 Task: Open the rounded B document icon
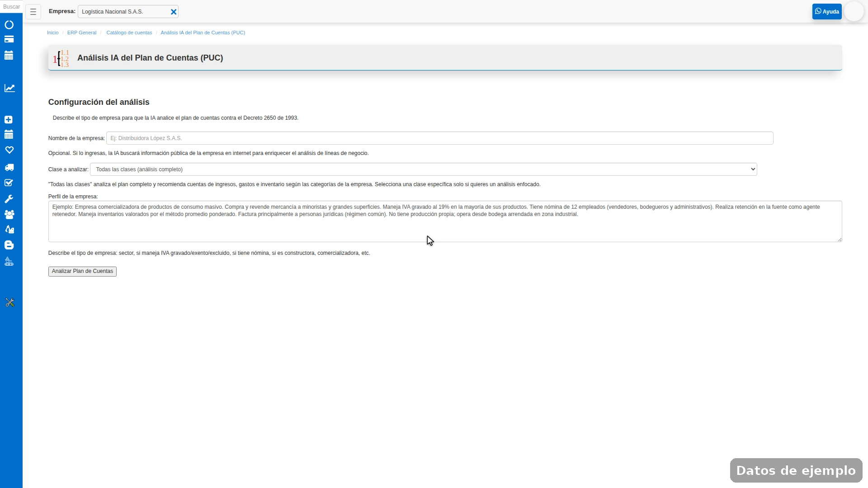(x=9, y=245)
